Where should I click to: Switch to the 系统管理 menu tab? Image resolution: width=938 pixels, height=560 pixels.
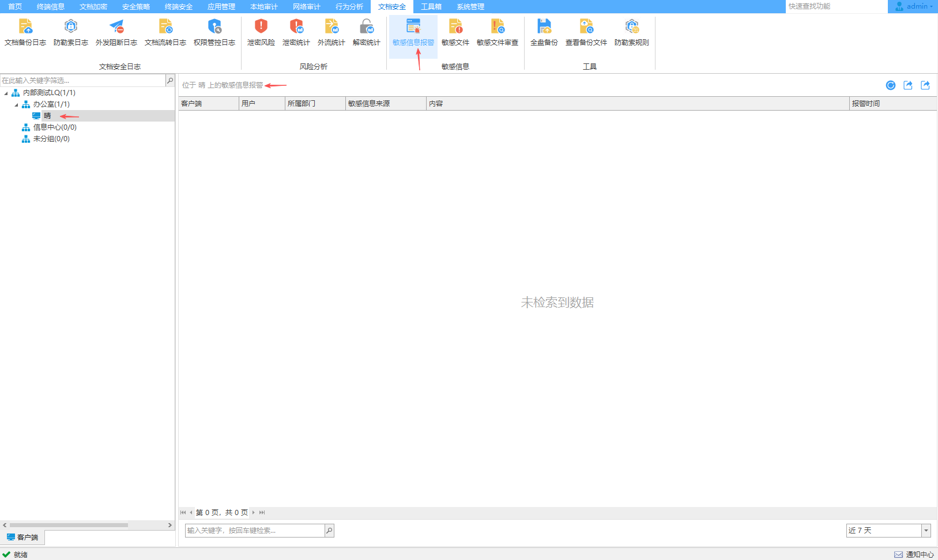point(470,6)
